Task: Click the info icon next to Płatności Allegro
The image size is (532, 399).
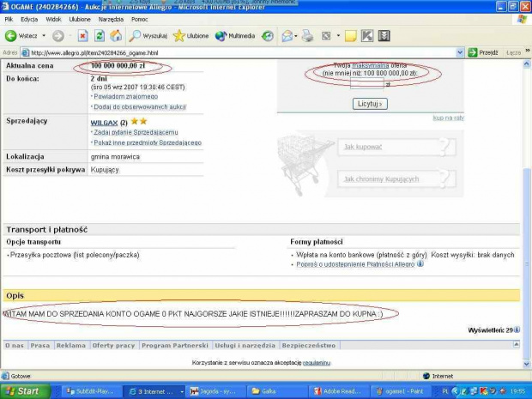Action: [420, 263]
